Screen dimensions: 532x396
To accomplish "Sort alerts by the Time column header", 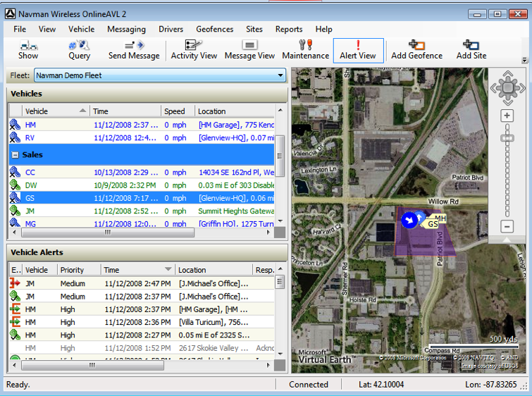I will point(137,270).
